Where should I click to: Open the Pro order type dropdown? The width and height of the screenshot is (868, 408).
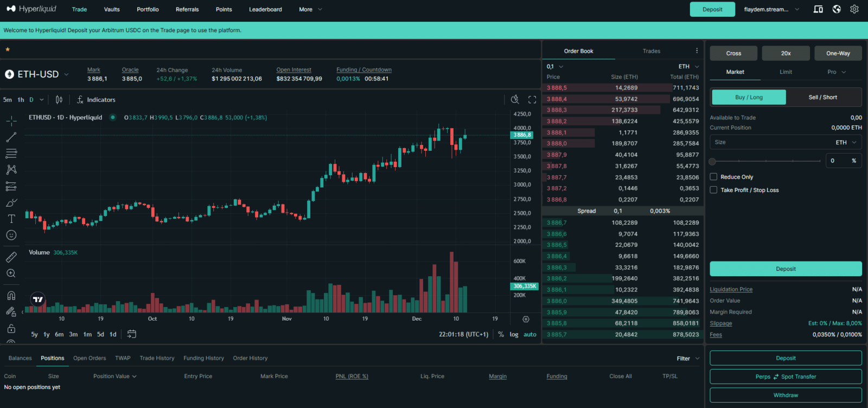(x=836, y=72)
